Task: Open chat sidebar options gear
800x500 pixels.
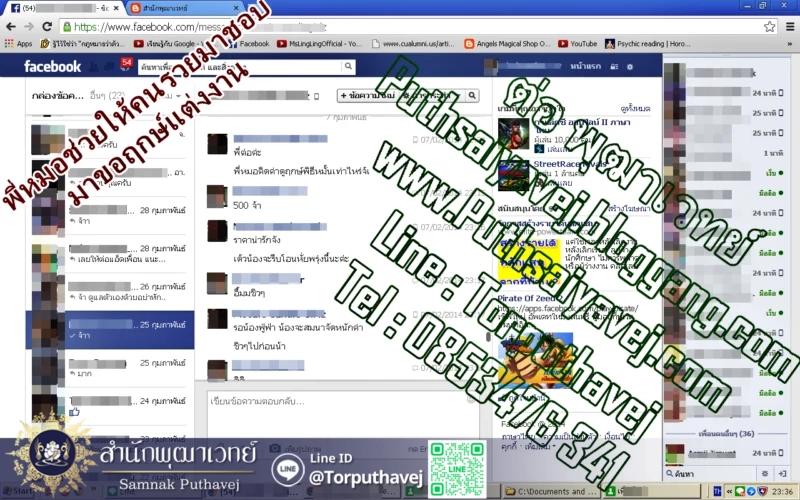Action: 765,473
